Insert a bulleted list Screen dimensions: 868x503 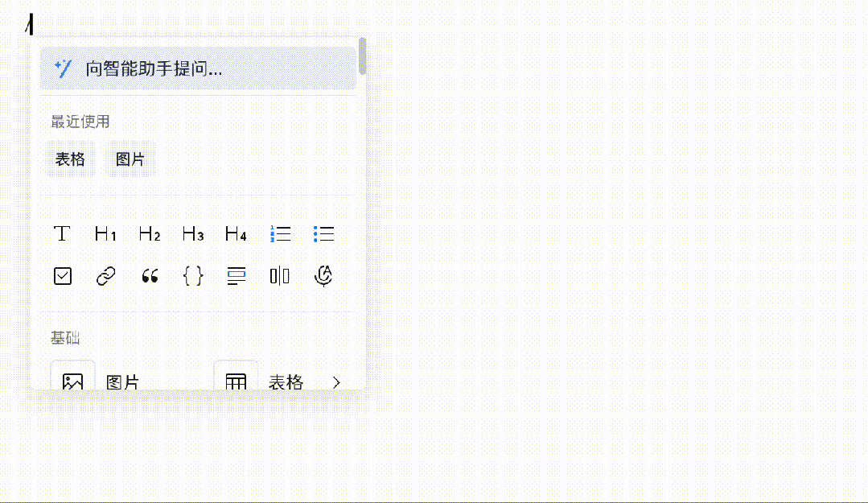324,233
